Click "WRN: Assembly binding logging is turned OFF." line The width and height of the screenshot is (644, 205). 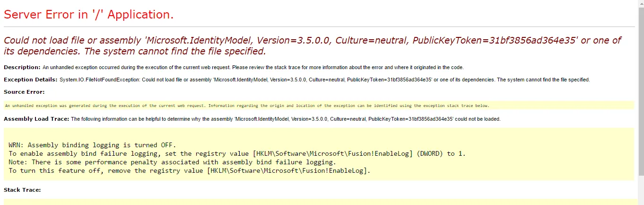tap(92, 145)
